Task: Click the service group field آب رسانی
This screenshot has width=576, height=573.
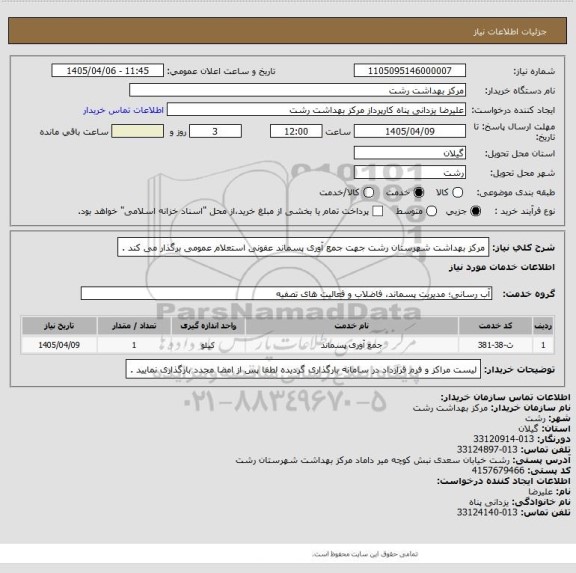Action: 286,293
